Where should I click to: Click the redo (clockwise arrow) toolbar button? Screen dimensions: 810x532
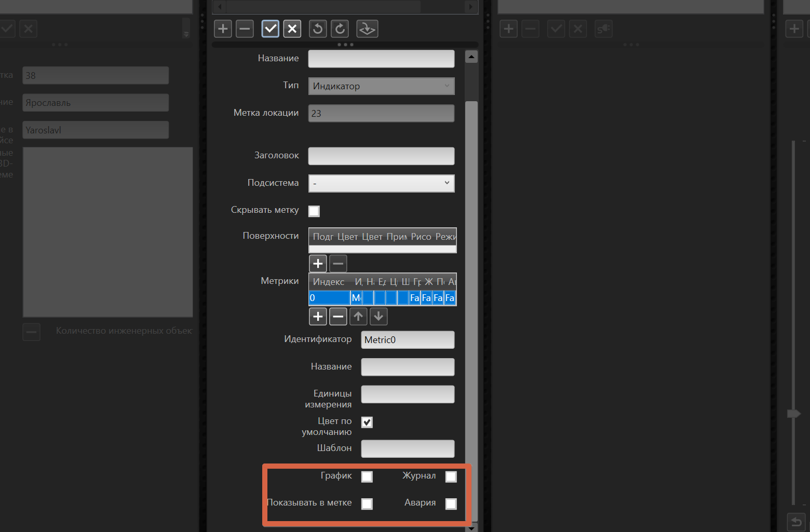[x=340, y=29]
